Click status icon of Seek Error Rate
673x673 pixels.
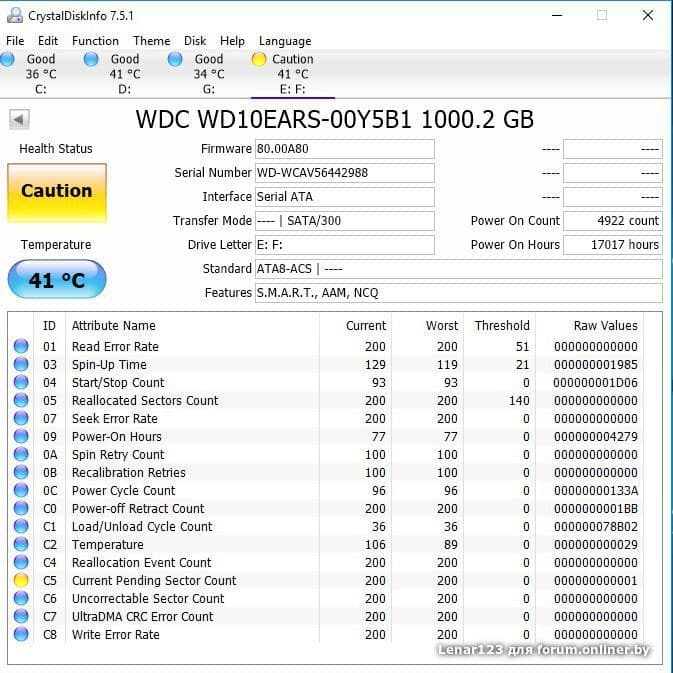[x=21, y=418]
